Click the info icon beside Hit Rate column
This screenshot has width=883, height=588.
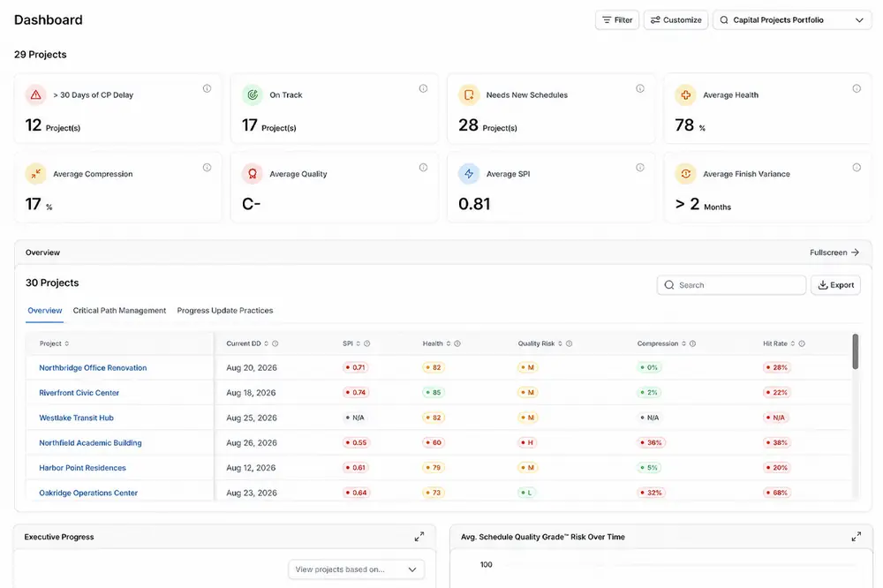click(x=802, y=343)
